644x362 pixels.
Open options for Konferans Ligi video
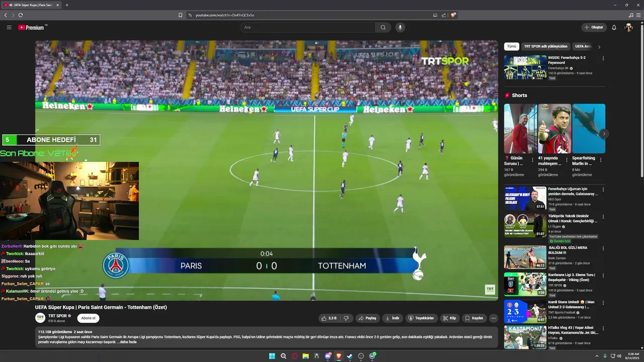(x=603, y=276)
